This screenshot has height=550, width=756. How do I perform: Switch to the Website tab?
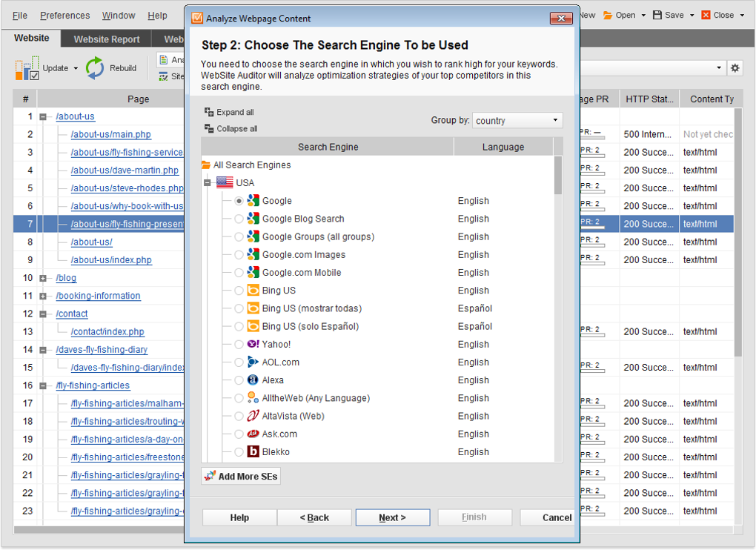[x=31, y=38]
